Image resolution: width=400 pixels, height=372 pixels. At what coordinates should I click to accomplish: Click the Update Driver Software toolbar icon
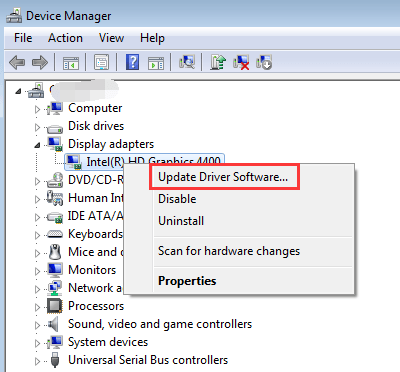click(218, 62)
